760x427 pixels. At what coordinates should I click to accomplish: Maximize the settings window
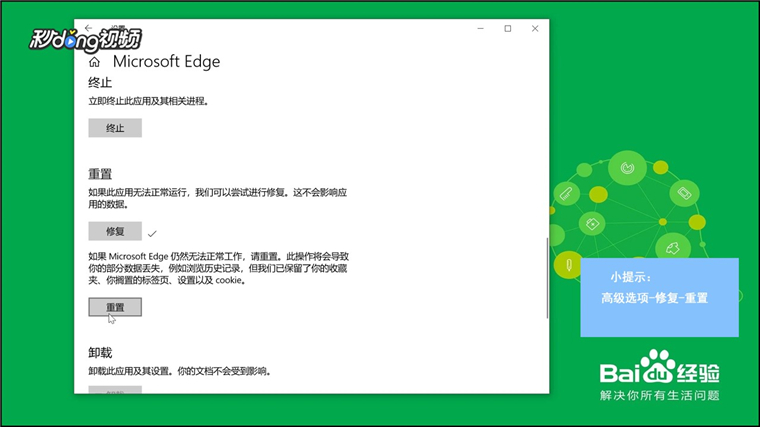(x=507, y=29)
